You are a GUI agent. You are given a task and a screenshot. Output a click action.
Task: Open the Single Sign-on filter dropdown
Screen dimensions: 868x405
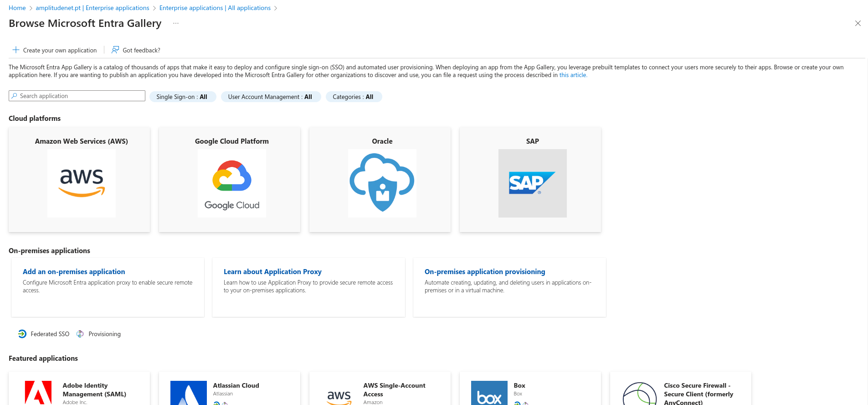click(182, 97)
